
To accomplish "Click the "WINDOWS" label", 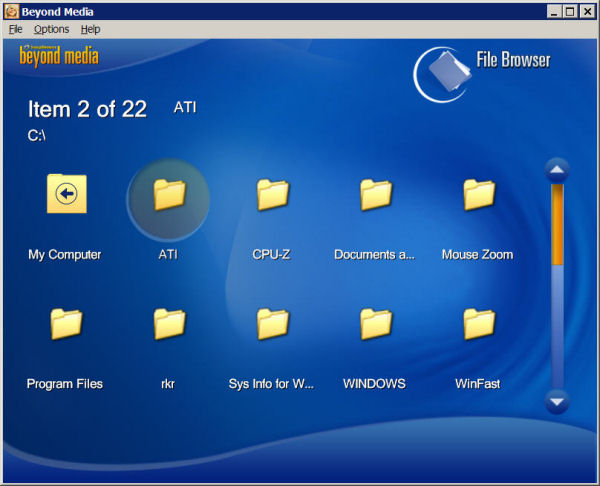I will click(375, 384).
